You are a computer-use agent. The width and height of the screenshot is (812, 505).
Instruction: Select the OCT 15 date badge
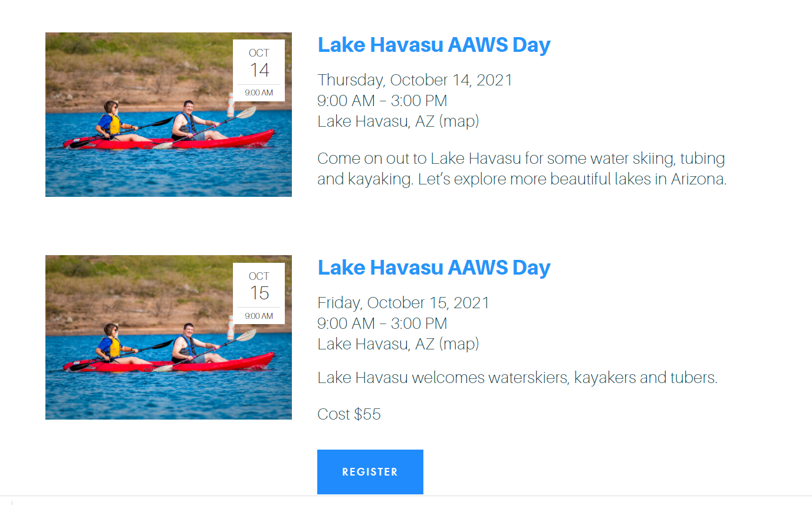pyautogui.click(x=259, y=293)
